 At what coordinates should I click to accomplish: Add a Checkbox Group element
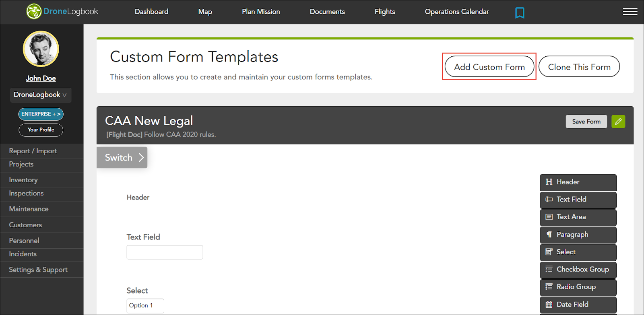[x=578, y=270]
